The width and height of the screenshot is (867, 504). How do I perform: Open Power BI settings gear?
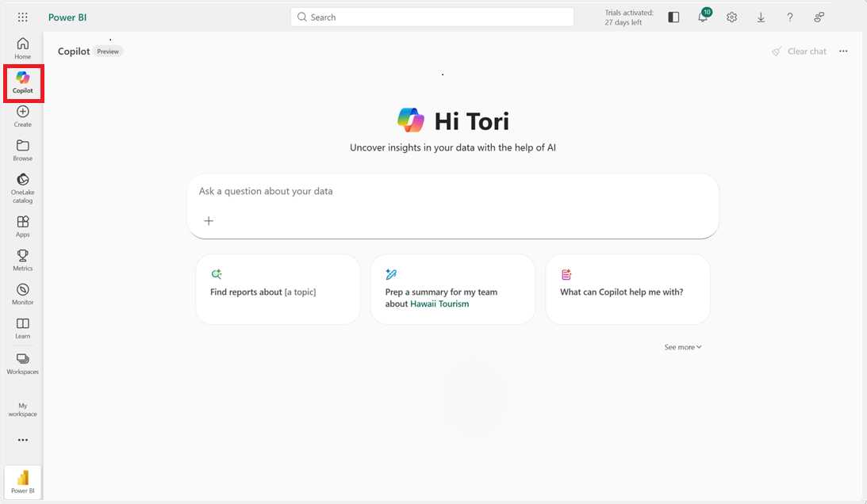pos(731,17)
